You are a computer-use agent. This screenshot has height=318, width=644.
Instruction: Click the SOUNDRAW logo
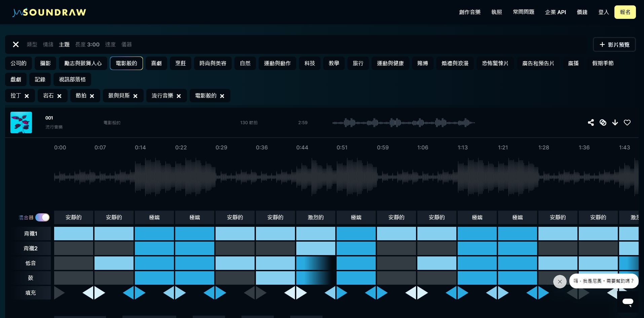tap(49, 12)
